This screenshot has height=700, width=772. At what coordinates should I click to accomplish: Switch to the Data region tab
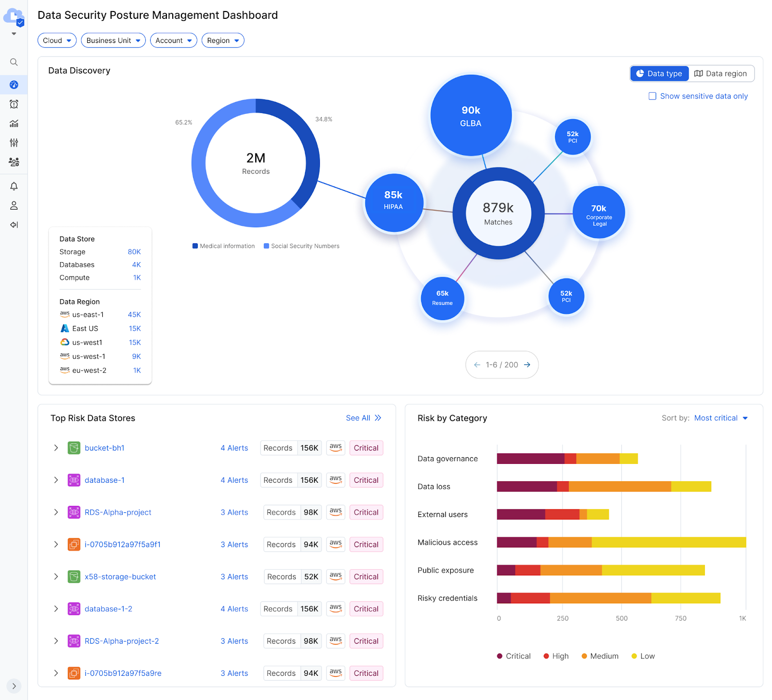pos(721,73)
